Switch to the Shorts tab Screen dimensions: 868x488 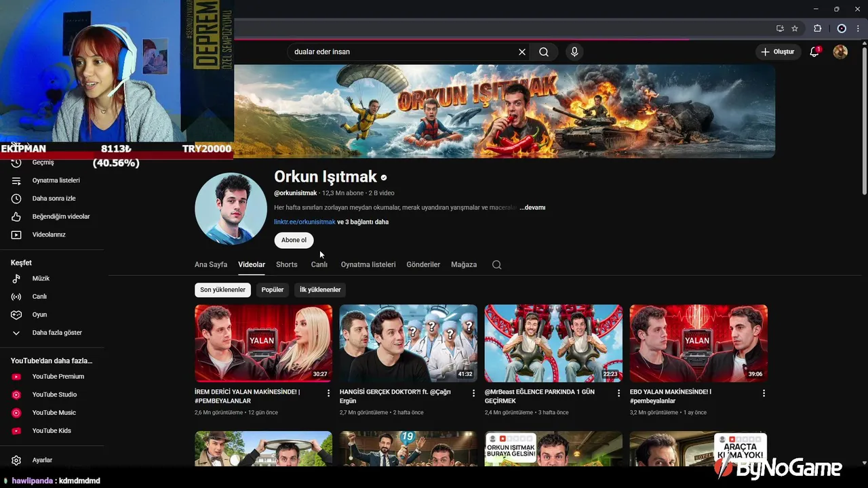pos(287,264)
